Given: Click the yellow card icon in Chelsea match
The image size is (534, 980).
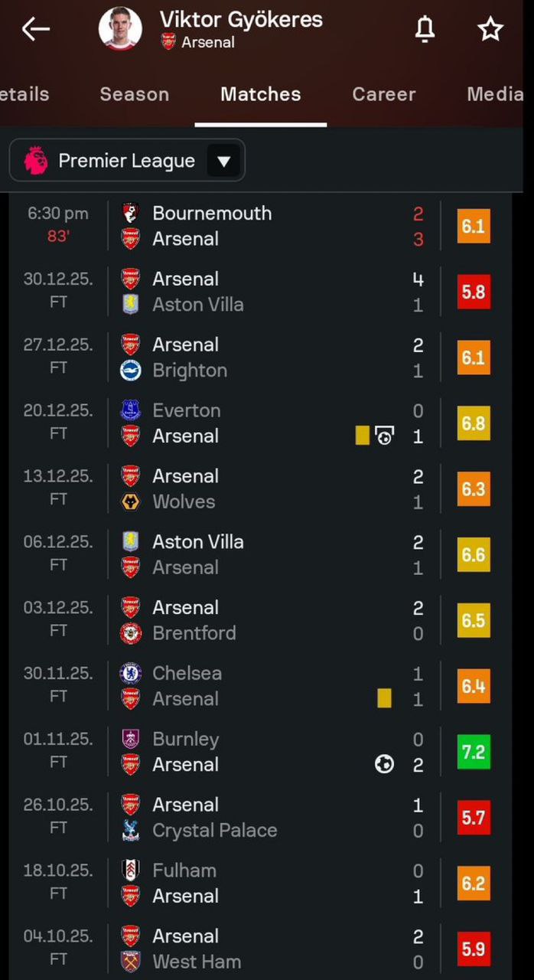Looking at the screenshot, I should tap(384, 697).
